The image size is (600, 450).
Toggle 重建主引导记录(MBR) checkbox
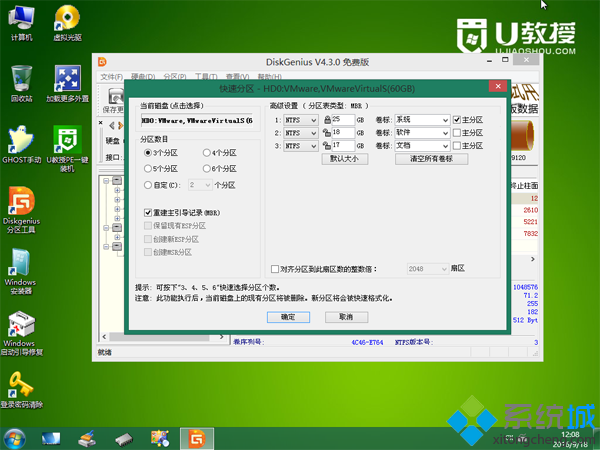[149, 213]
